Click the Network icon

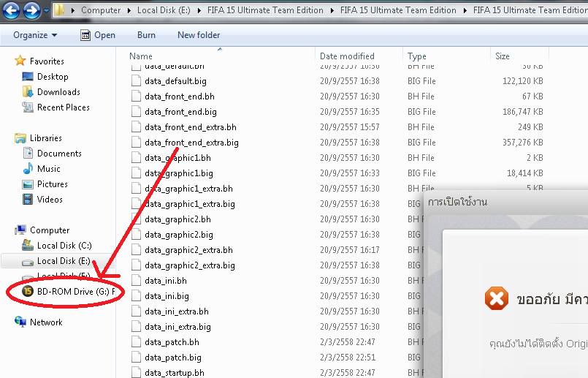pyautogui.click(x=20, y=322)
